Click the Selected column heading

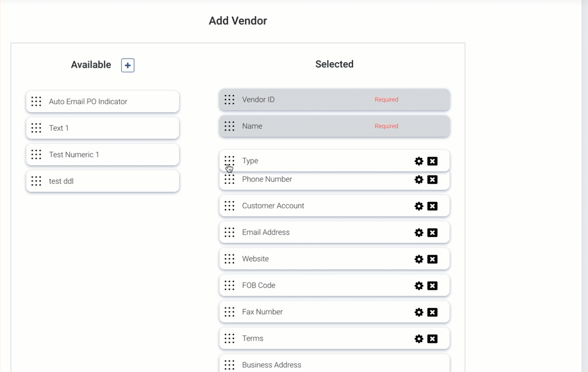(x=334, y=64)
